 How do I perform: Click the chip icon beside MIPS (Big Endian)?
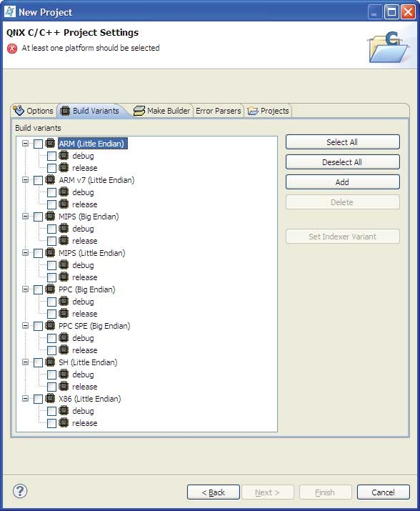coord(50,216)
